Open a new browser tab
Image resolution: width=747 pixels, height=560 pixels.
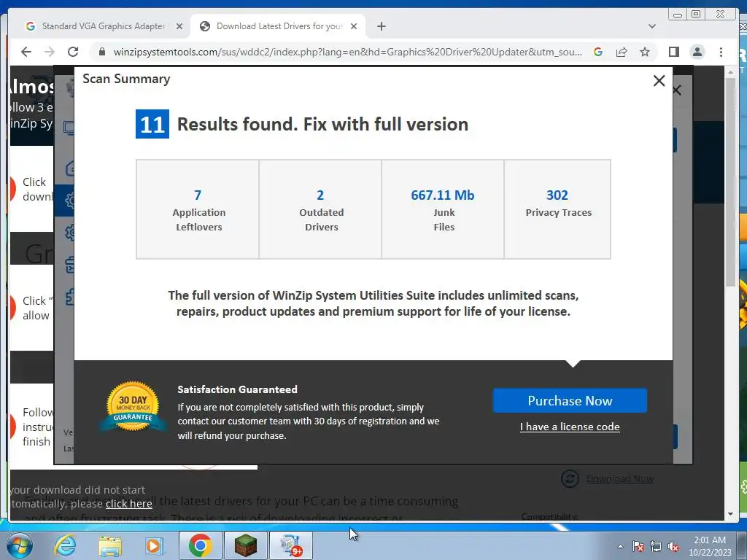click(x=381, y=27)
